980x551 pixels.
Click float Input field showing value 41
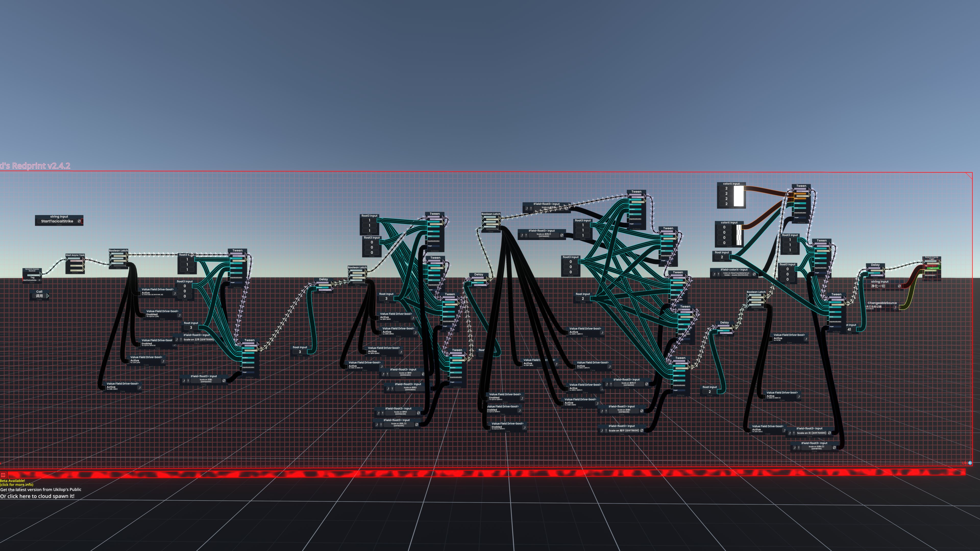coord(849,329)
